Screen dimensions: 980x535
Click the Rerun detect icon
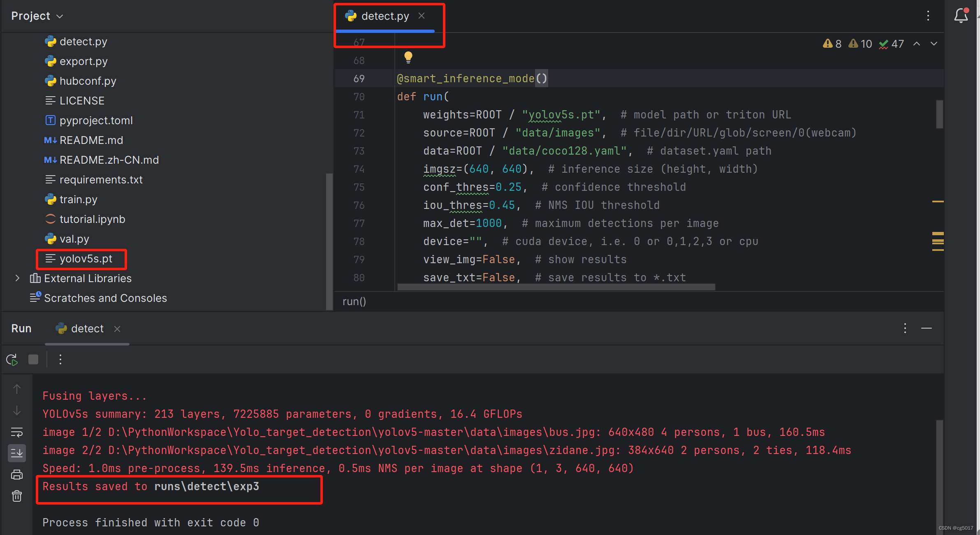click(12, 360)
